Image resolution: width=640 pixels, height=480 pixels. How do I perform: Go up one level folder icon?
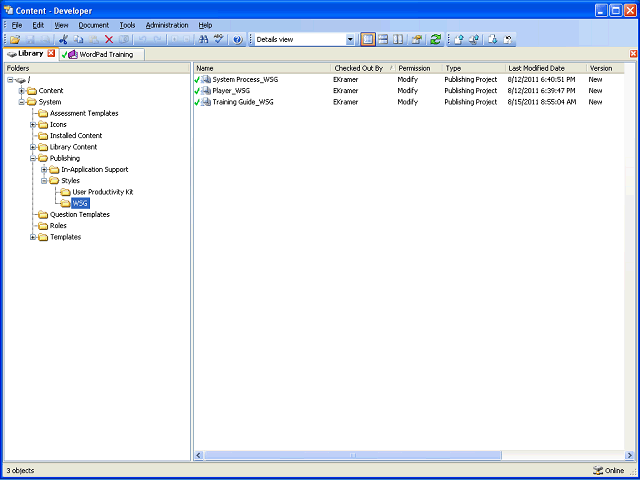coord(416,40)
